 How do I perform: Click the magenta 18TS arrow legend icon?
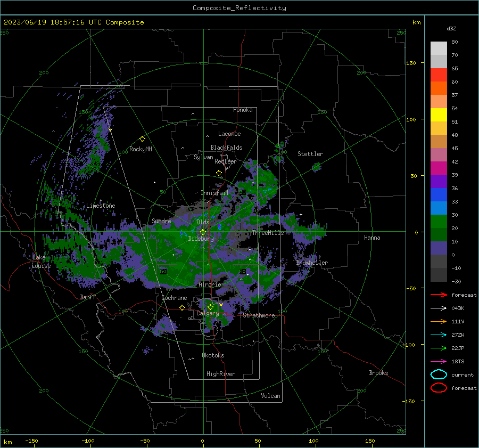click(439, 362)
